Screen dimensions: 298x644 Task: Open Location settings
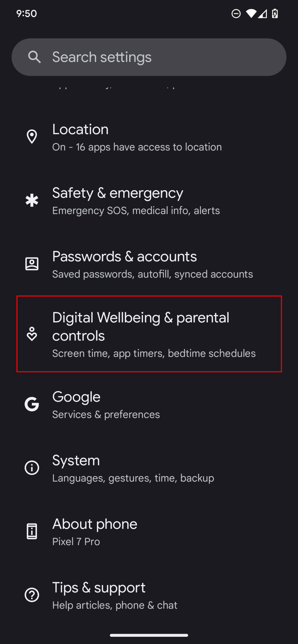[x=149, y=137]
